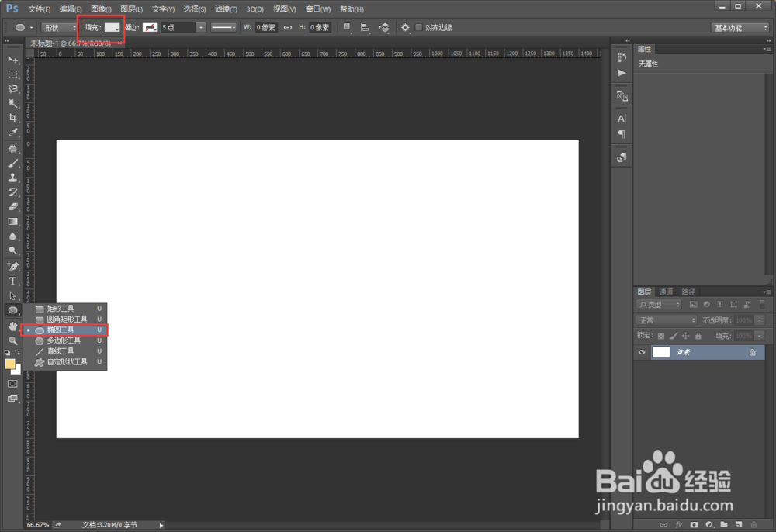Open the 形状 tool mode dropdown
776x532 pixels.
click(60, 28)
